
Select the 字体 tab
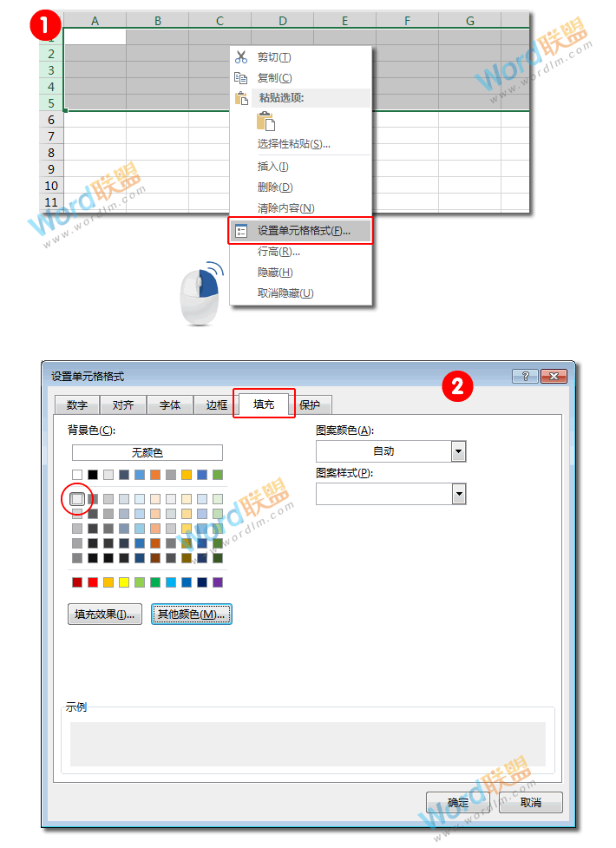coord(170,405)
